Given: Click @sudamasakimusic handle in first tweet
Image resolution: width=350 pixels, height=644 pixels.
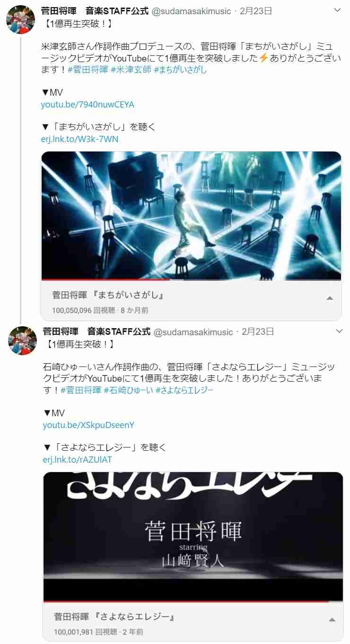Looking at the screenshot, I should [191, 11].
